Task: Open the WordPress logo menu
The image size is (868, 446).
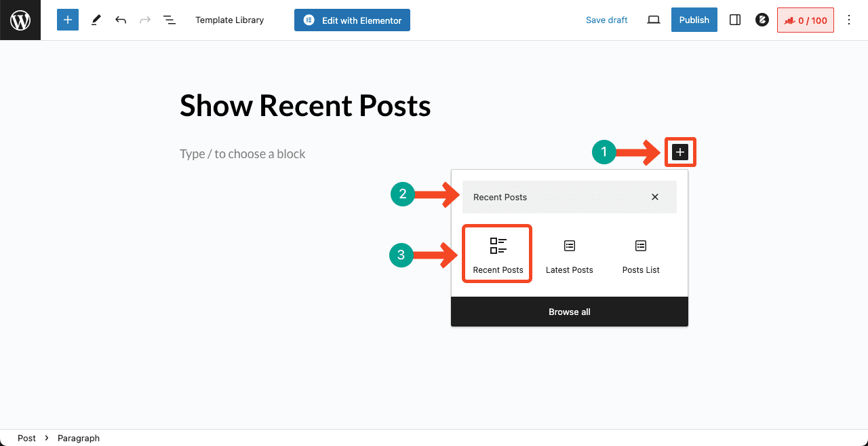Action: [x=20, y=20]
